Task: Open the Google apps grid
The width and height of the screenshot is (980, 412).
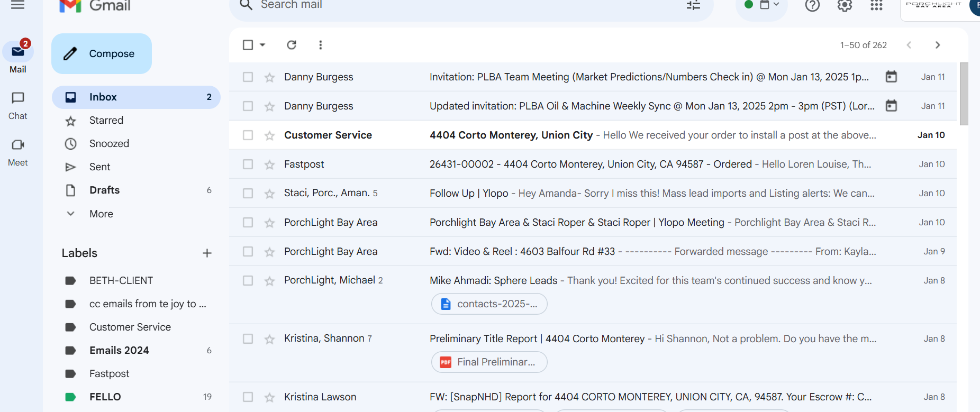Action: 876,5
